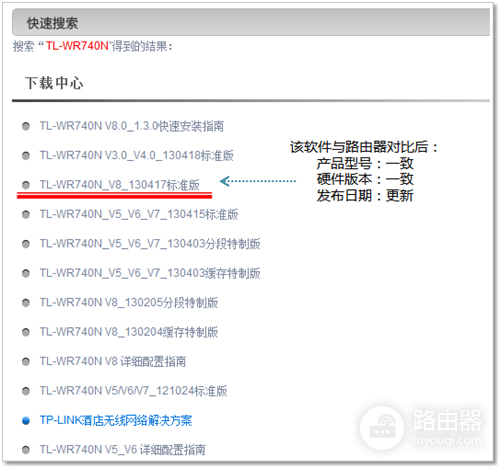Open TL-WR740N V5/V6/V7_121024 标准版 link

click(133, 391)
